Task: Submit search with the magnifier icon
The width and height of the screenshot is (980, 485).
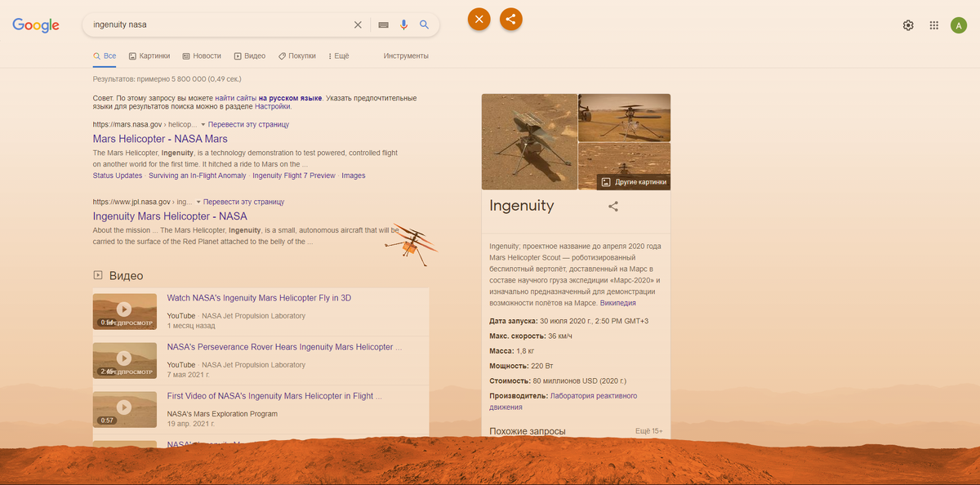Action: point(425,24)
